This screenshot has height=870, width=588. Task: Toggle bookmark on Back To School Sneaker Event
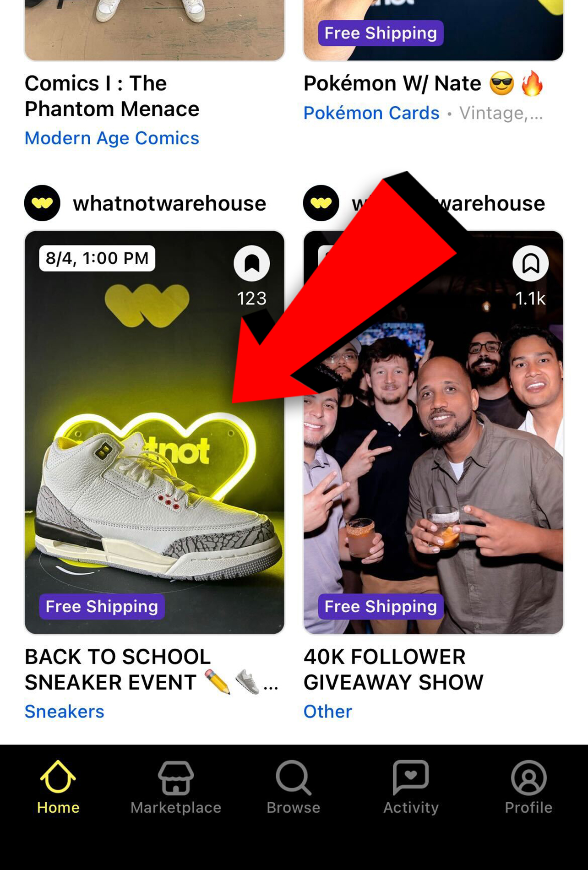pos(252,263)
